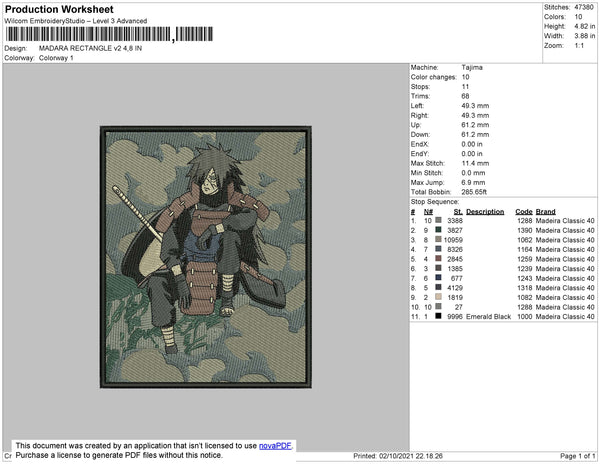Click the 'Production Worksheet' title

click(x=59, y=10)
